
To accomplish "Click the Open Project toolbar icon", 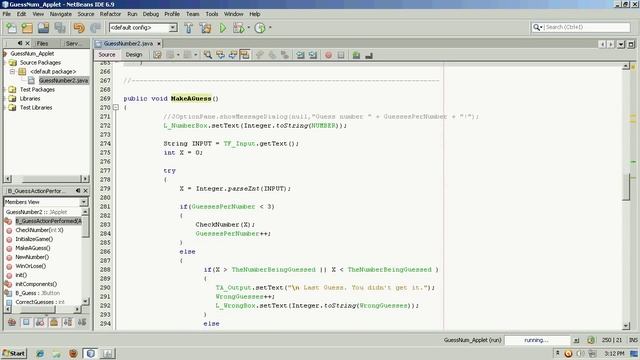I will tap(43, 28).
